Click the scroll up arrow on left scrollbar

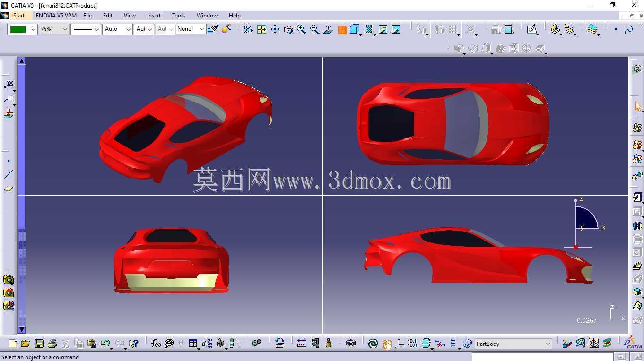pos(22,61)
